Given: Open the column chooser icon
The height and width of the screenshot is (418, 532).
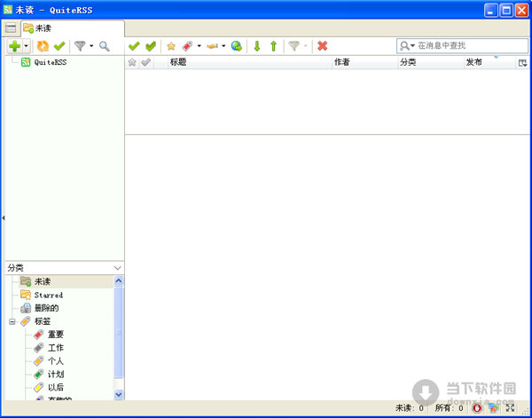Looking at the screenshot, I should coord(522,62).
